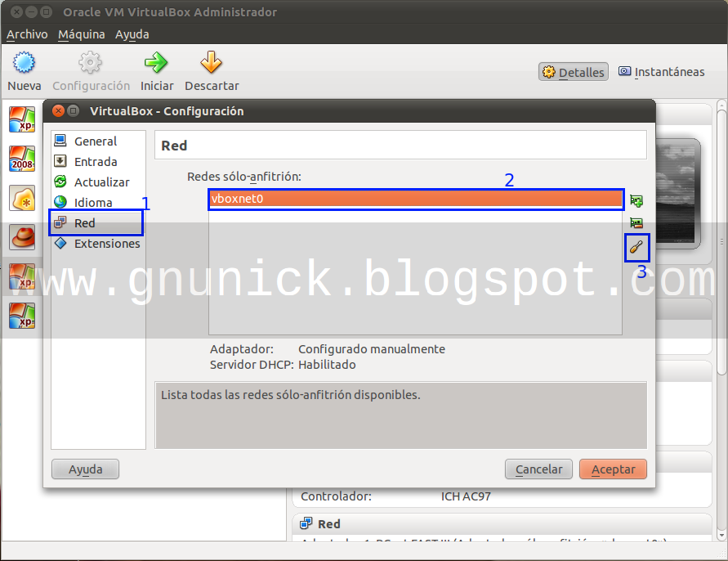Open the General settings category
Image resolution: width=728 pixels, height=561 pixels.
95,141
